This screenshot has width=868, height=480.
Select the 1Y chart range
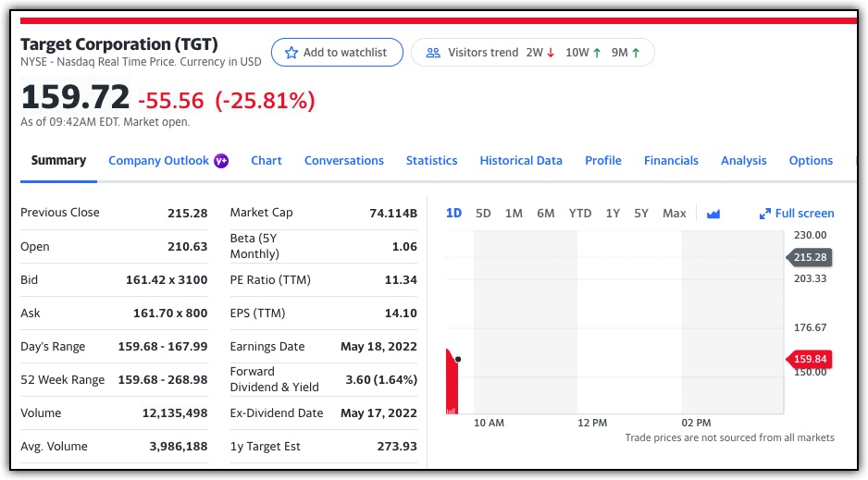tap(613, 214)
